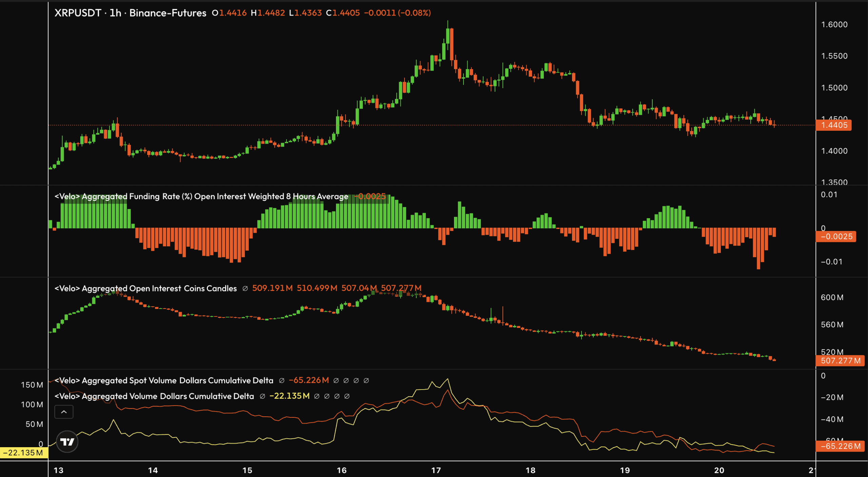
Task: Click the empty-value symbol before 509.191M
Action: 245,288
